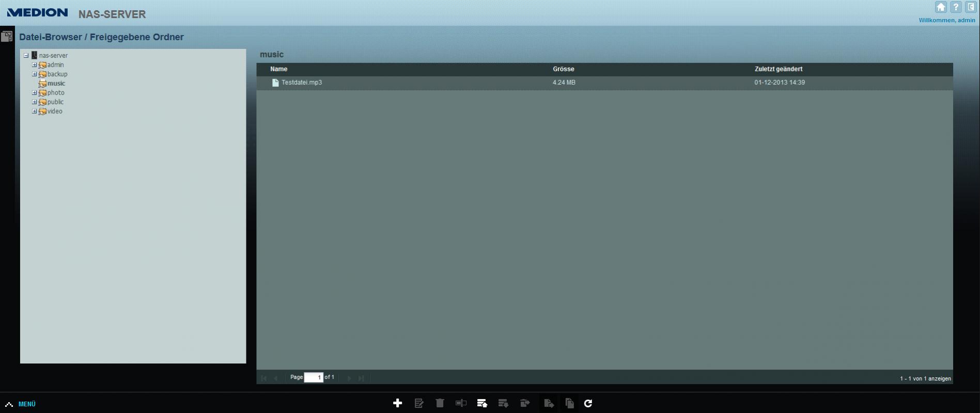
Task: Click the file browser sidebar icon
Action: coord(7,37)
